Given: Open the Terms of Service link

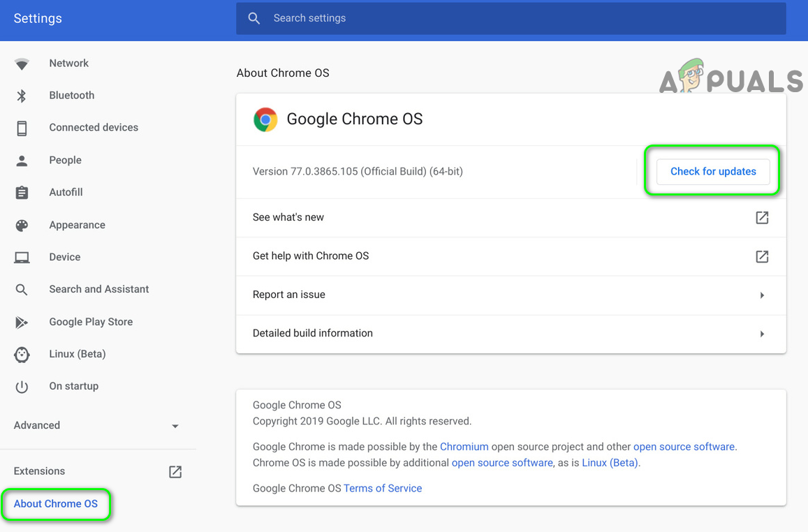Looking at the screenshot, I should 383,488.
